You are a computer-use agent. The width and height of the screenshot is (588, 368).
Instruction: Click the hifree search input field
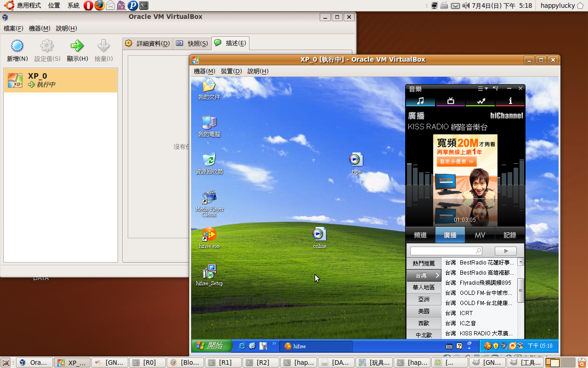pos(446,251)
